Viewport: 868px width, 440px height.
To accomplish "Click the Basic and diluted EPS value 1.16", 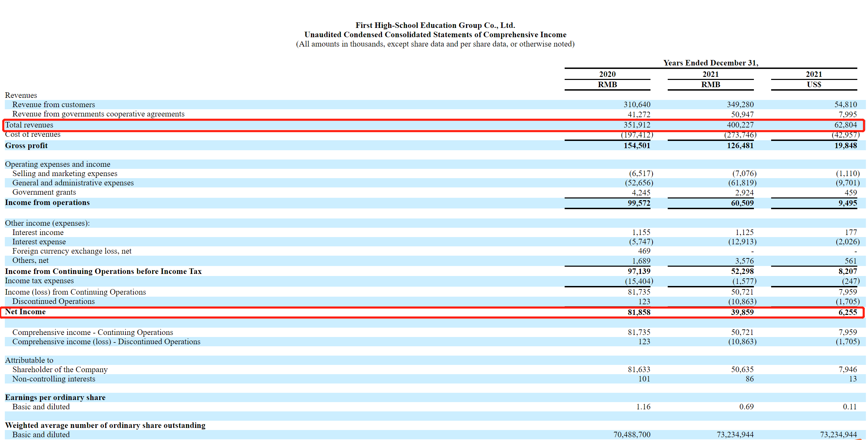I will click(643, 407).
